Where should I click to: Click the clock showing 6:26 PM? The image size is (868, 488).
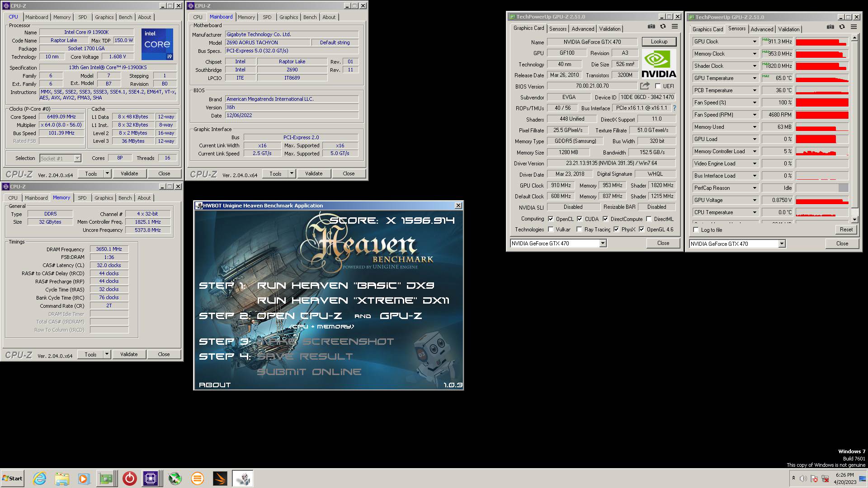click(x=844, y=475)
